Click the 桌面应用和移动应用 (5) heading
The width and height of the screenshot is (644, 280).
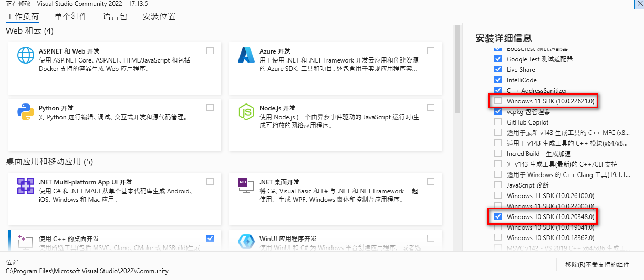point(49,161)
